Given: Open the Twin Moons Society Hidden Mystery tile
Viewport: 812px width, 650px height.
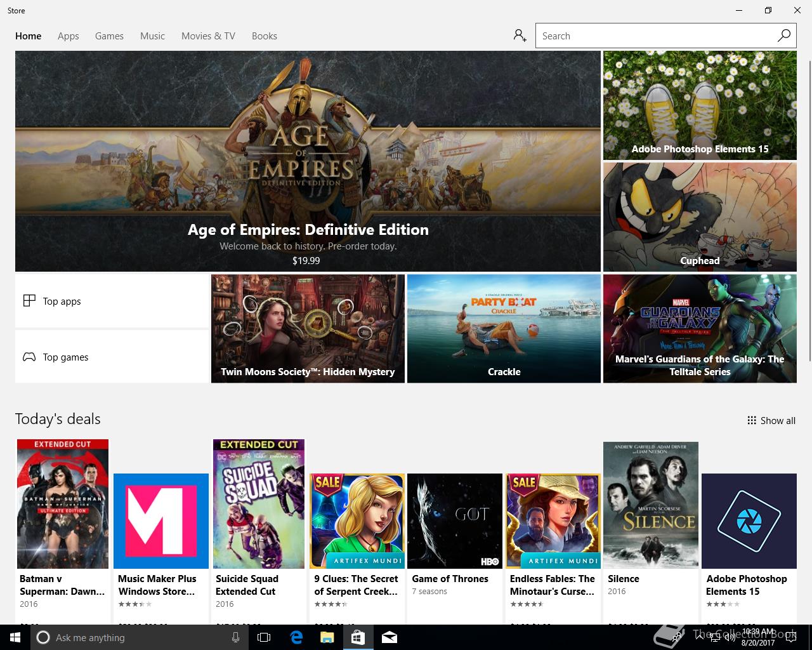Looking at the screenshot, I should pos(308,329).
